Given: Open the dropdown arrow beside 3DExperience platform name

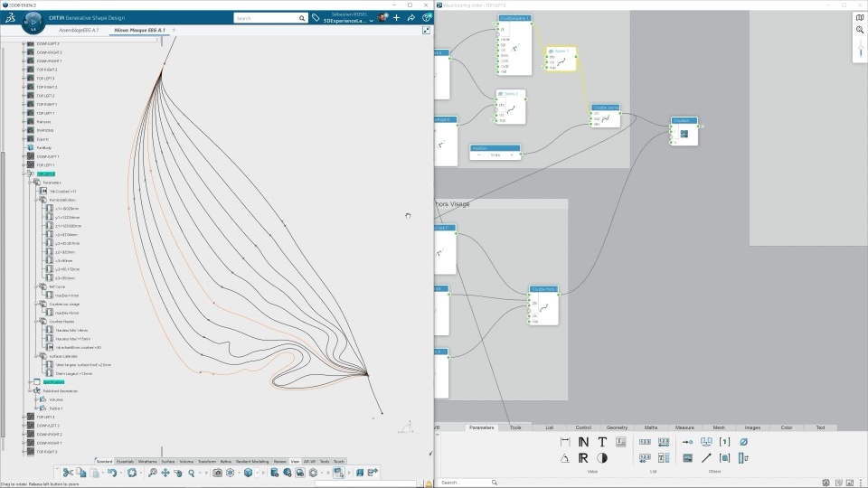Looking at the screenshot, I should coord(372,21).
